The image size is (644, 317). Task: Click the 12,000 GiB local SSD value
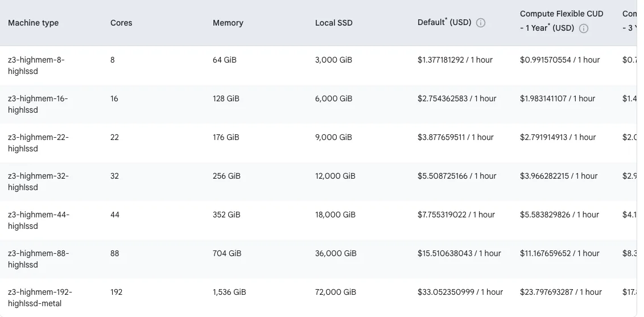point(335,176)
